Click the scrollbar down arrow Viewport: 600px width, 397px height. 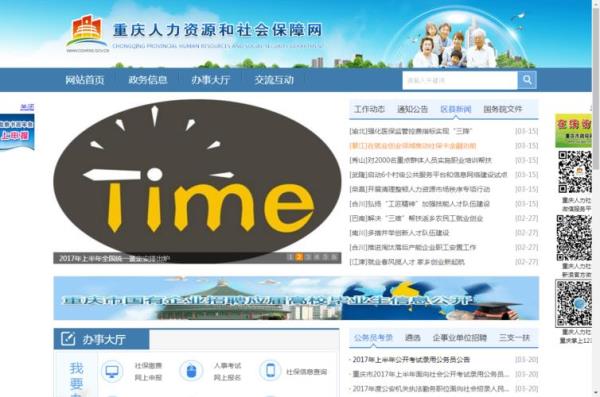pos(596,393)
